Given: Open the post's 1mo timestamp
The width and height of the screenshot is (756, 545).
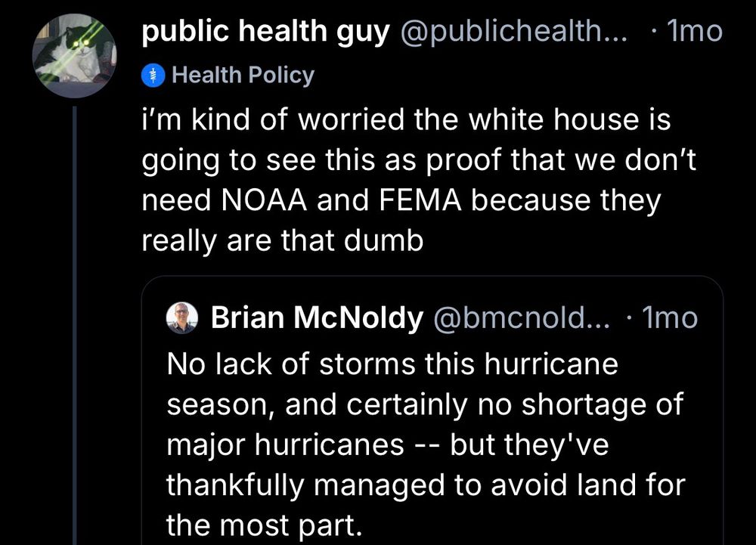Looking at the screenshot, I should point(693,32).
